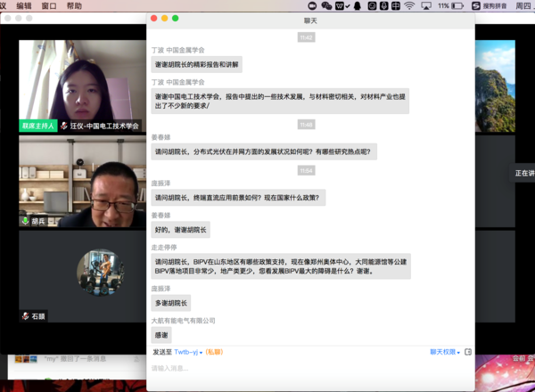
Task: Select the co-host 汪仪 video tile
Action: (82, 85)
